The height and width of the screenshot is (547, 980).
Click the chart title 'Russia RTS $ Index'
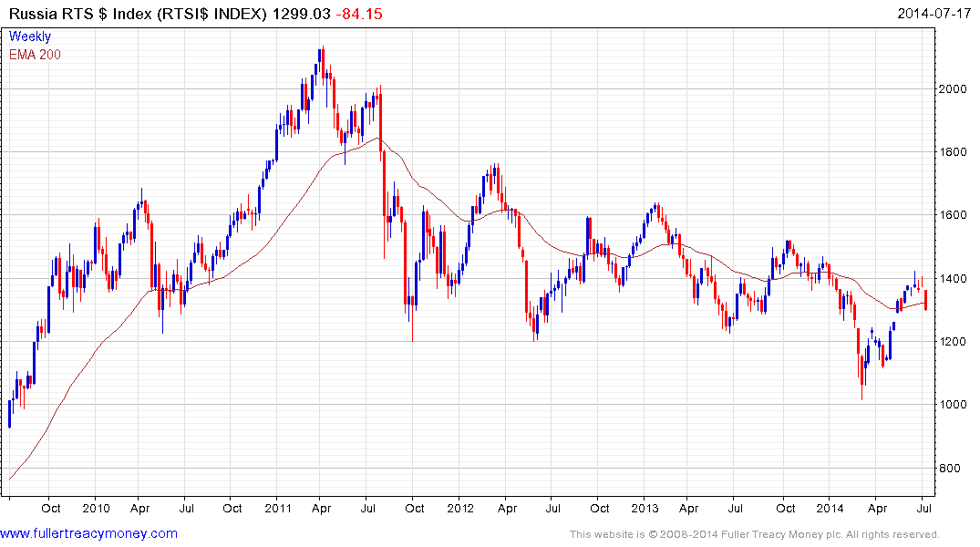tap(80, 14)
